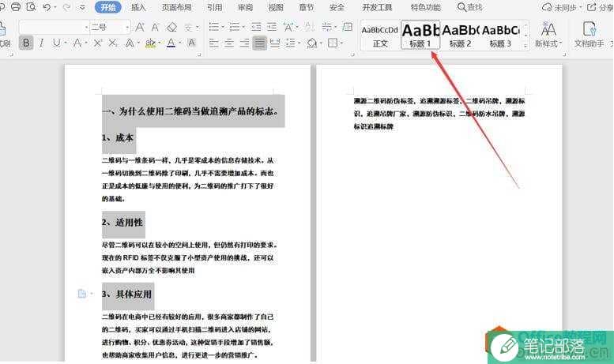Viewport: 614px width, 364px height.
Task: Redo the last undone action
Action: (66, 7)
